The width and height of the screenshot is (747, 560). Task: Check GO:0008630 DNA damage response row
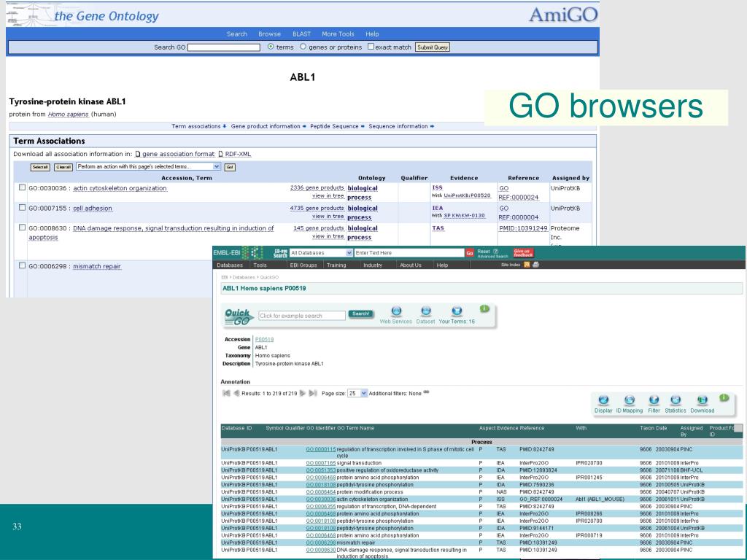pyautogui.click(x=22, y=227)
